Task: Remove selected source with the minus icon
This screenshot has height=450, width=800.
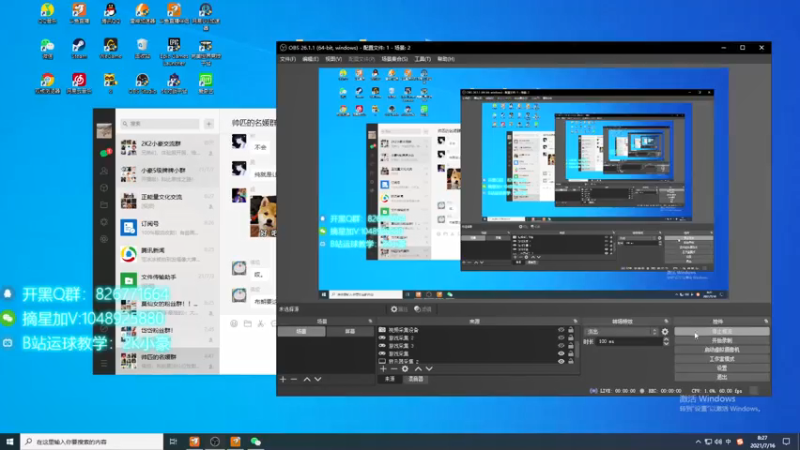Action: pos(394,369)
